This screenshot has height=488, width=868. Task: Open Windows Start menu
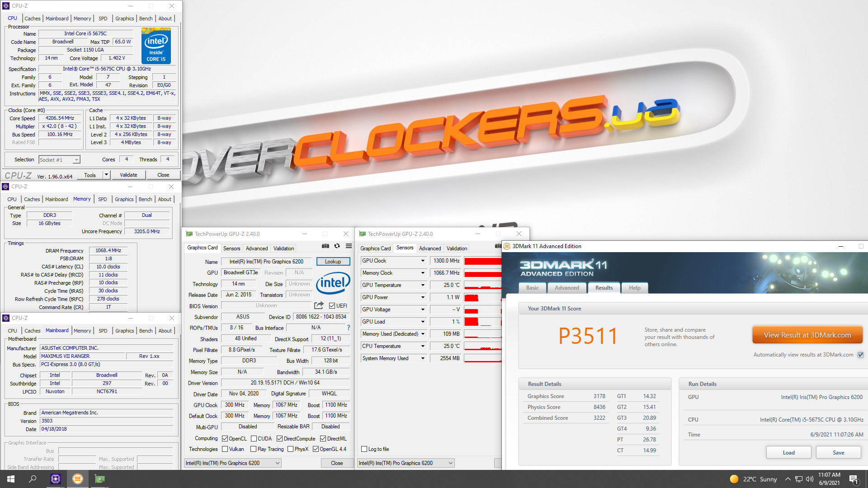[x=11, y=479]
